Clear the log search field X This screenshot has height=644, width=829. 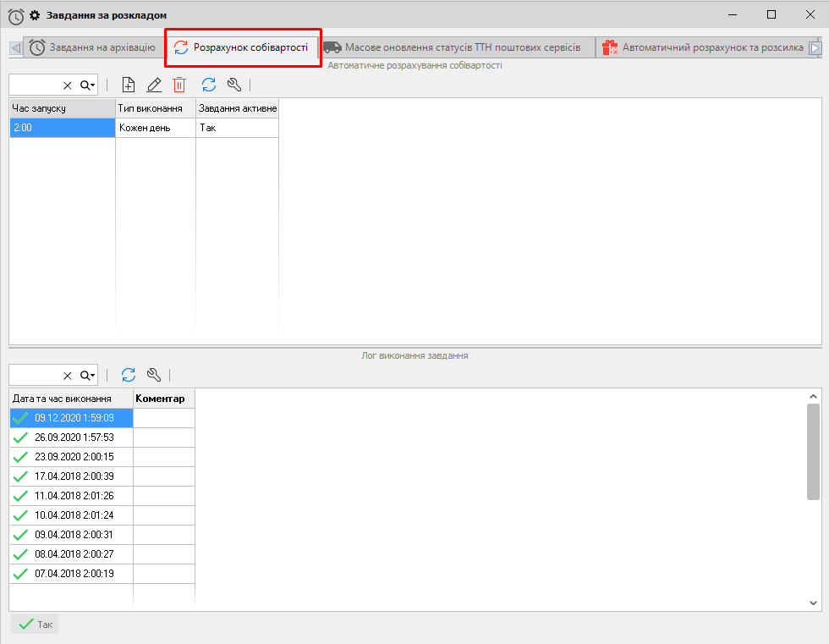coord(68,376)
